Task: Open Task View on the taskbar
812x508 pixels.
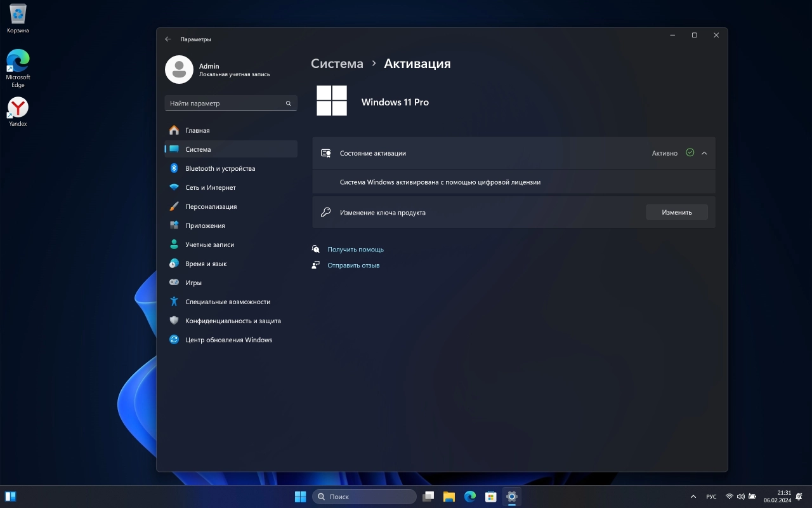Action: pos(429,497)
